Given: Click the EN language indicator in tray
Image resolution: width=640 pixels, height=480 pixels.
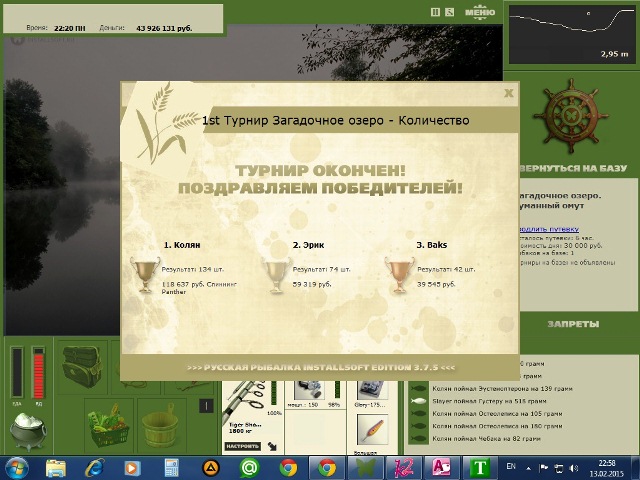Looking at the screenshot, I should coord(511,466).
